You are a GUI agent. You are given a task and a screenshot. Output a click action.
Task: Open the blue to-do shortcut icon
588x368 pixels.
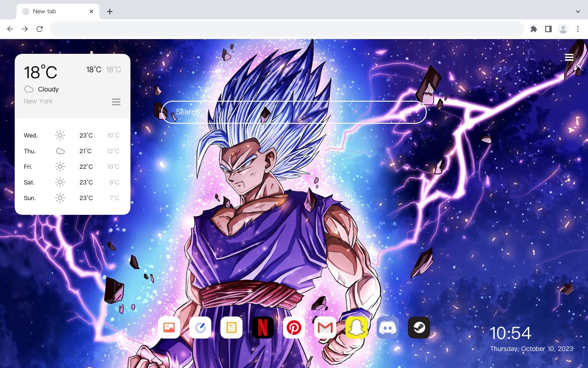(x=200, y=328)
